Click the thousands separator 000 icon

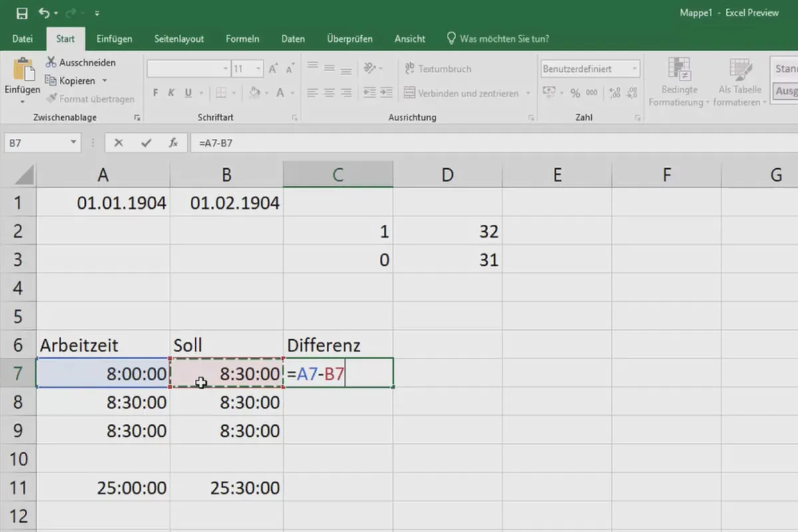[592, 93]
